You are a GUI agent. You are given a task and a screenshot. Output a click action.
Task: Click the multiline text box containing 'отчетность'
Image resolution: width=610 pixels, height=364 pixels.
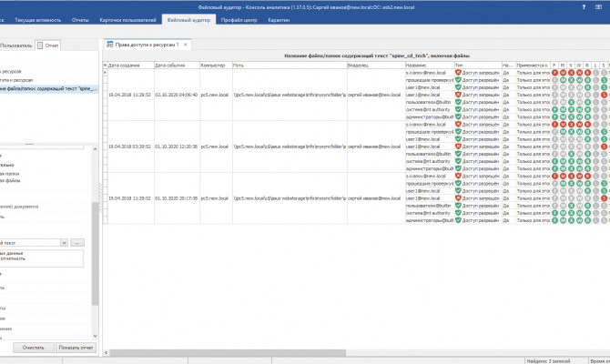pyautogui.click(x=42, y=258)
